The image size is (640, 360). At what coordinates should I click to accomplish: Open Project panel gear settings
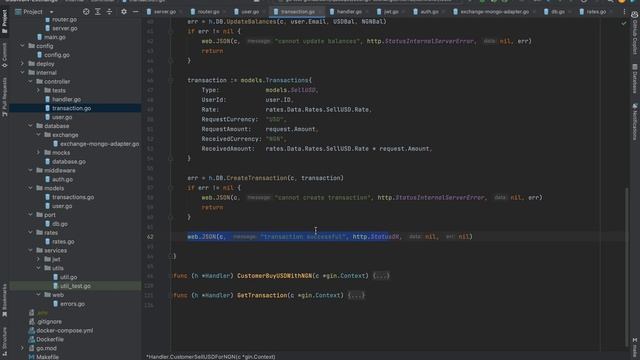124,12
